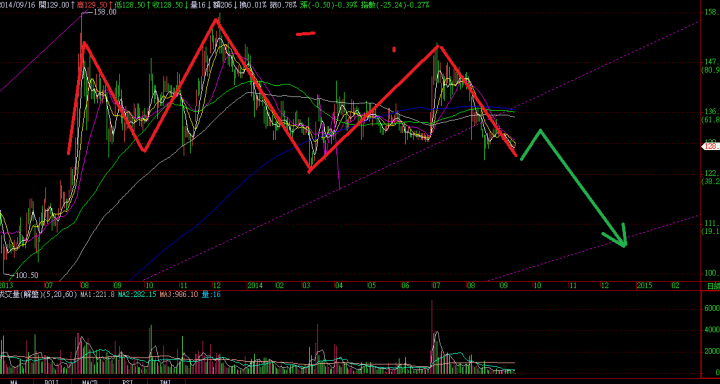This screenshot has width=720, height=384.
Task: Switch to the MA indicator tab
Action: click(14, 382)
